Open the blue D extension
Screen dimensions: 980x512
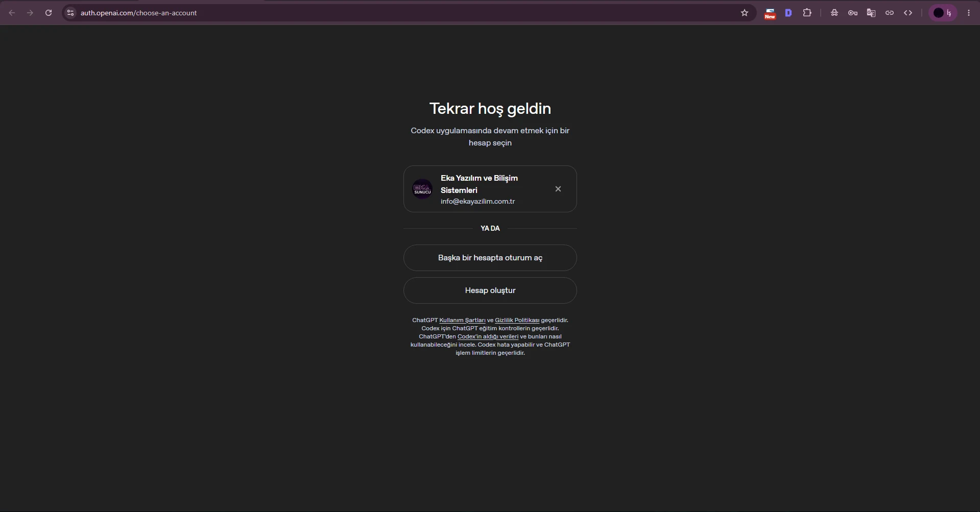[x=788, y=13]
